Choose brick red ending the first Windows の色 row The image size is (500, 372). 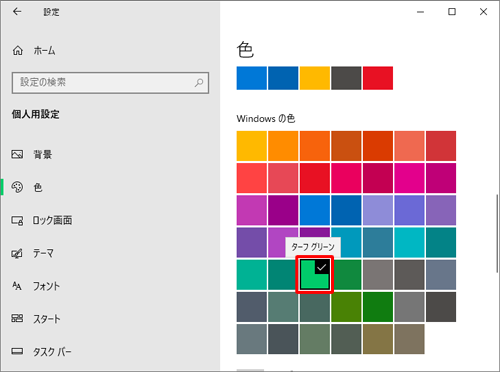pos(441,146)
